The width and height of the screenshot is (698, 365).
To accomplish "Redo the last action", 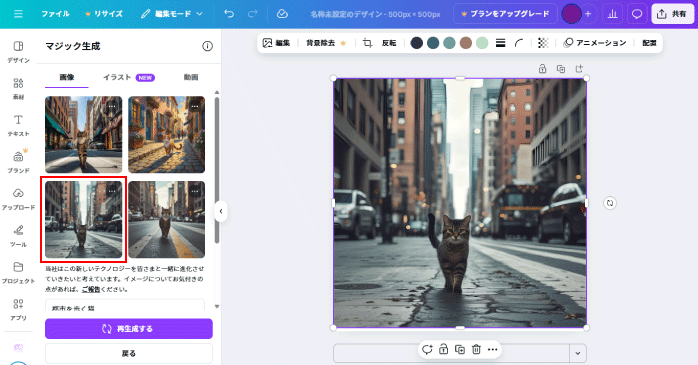I will (x=252, y=14).
